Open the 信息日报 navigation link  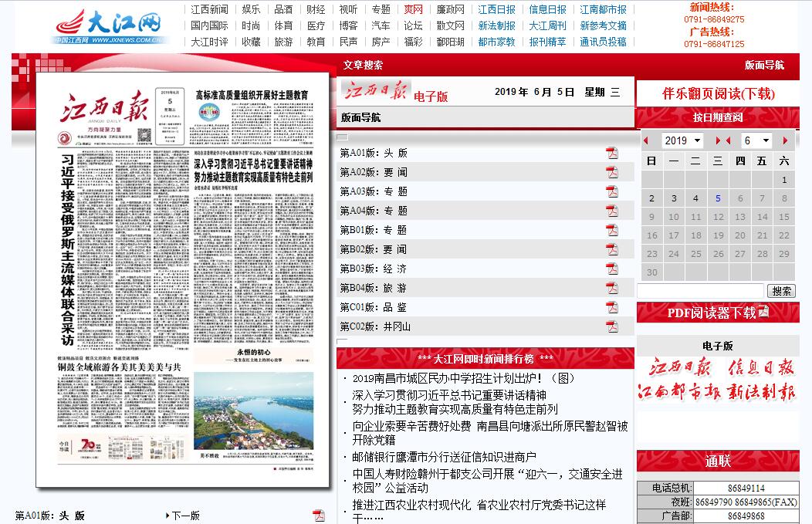coord(547,9)
